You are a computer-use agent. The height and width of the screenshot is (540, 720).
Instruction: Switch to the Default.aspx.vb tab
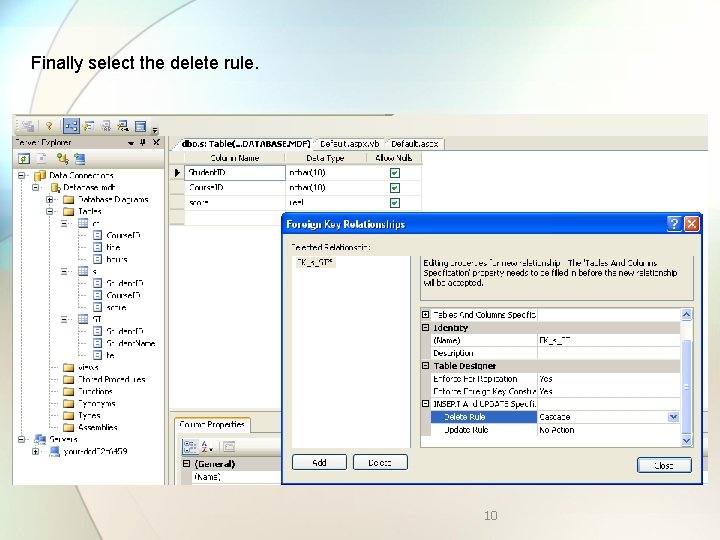tap(349, 144)
